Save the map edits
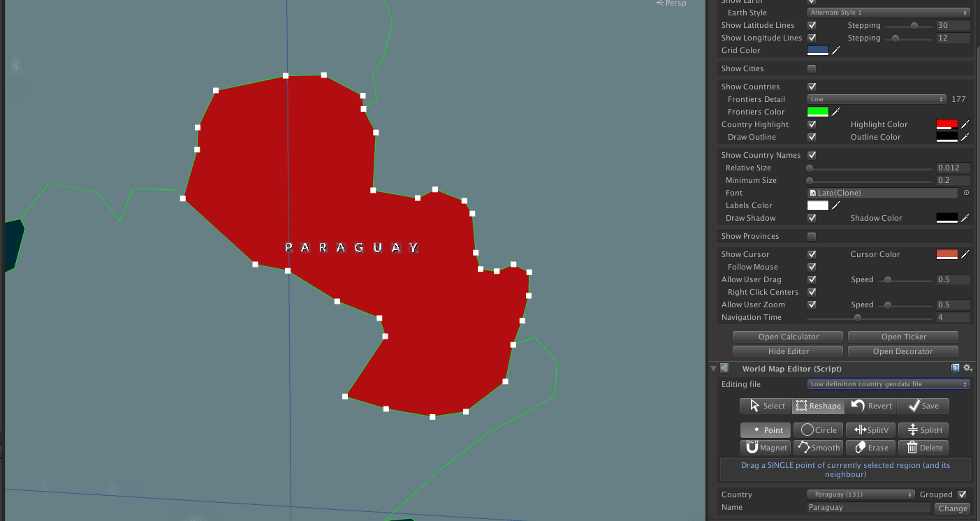Image resolution: width=980 pixels, height=521 pixels. (x=923, y=406)
